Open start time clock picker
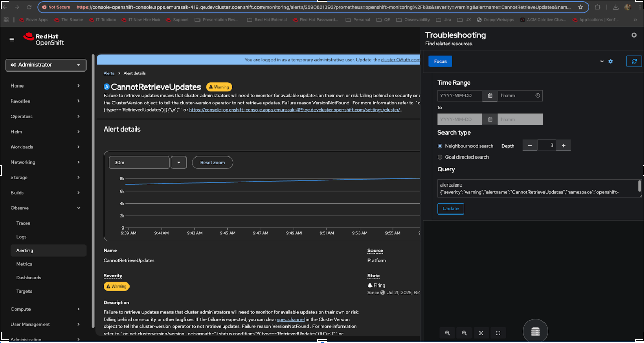644x343 pixels. coord(538,96)
